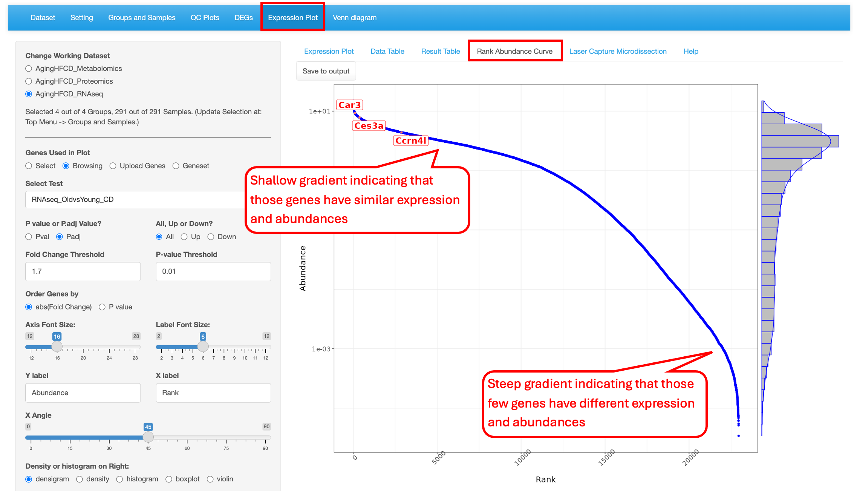Click the 15000 x-axis tick label
This screenshot has height=504, width=854.
tap(607, 458)
